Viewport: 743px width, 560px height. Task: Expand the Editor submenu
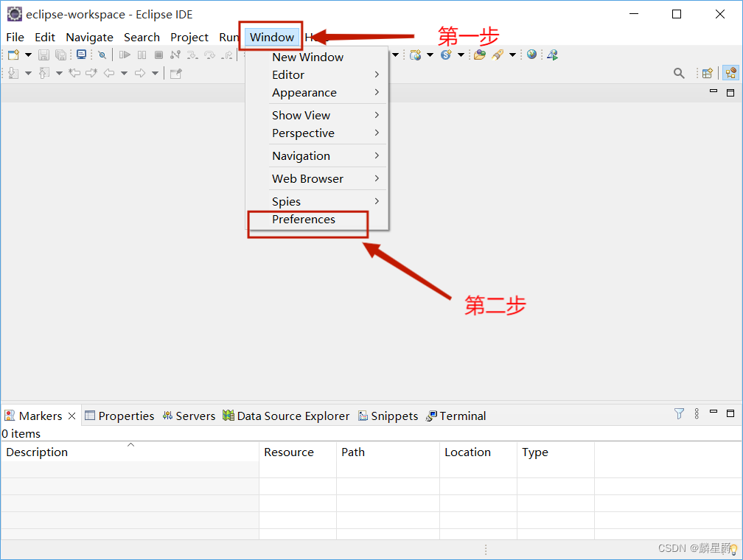click(317, 75)
